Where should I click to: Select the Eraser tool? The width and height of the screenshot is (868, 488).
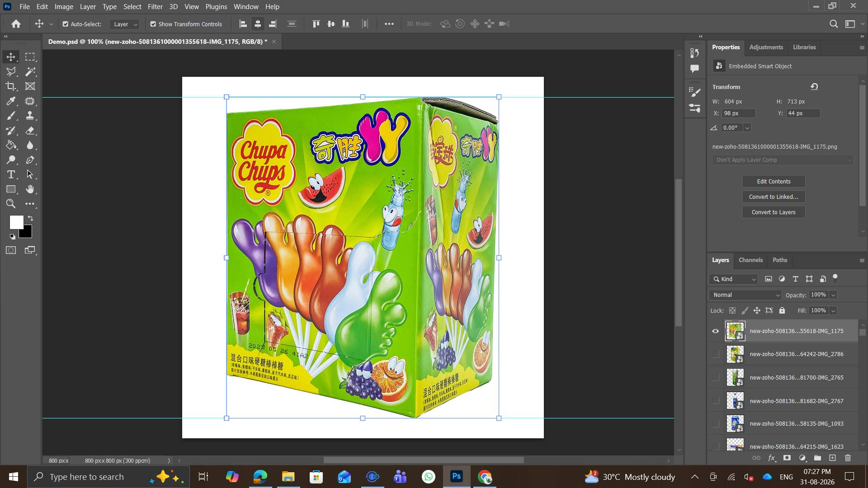point(30,131)
